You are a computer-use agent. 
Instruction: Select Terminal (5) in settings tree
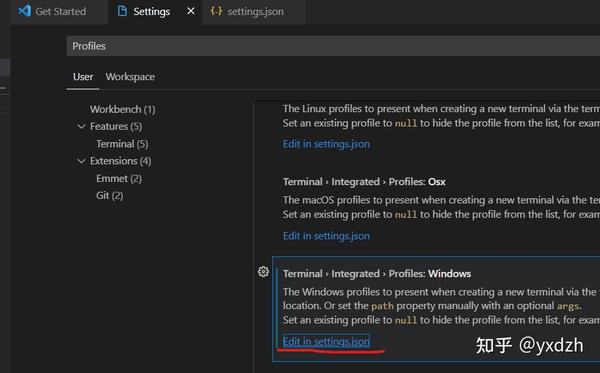(122, 144)
